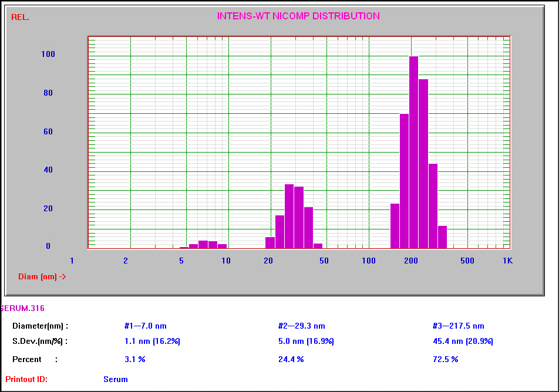Click the 3.1 % percent value
559x392 pixels.
[x=135, y=359]
